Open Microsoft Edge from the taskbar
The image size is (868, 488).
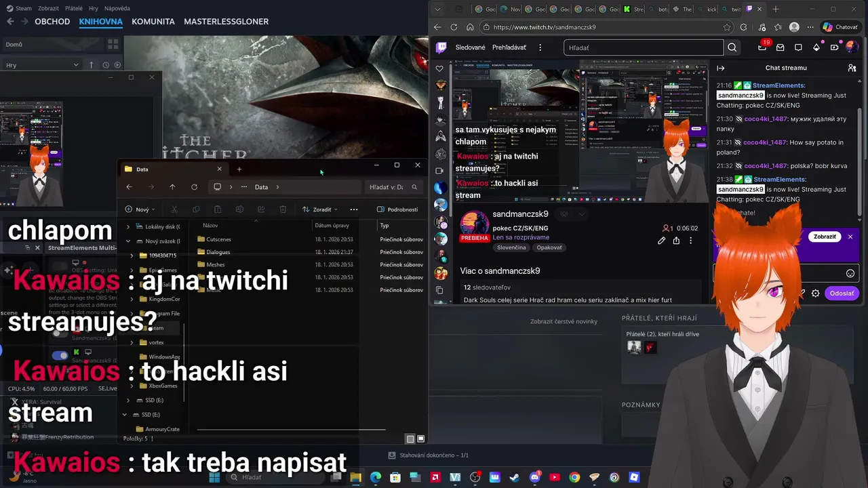pyautogui.click(x=376, y=477)
